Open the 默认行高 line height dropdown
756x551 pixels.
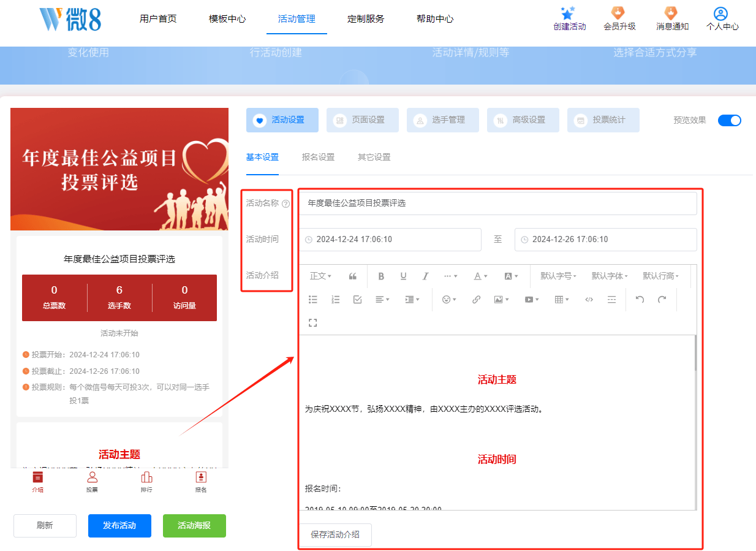(660, 276)
